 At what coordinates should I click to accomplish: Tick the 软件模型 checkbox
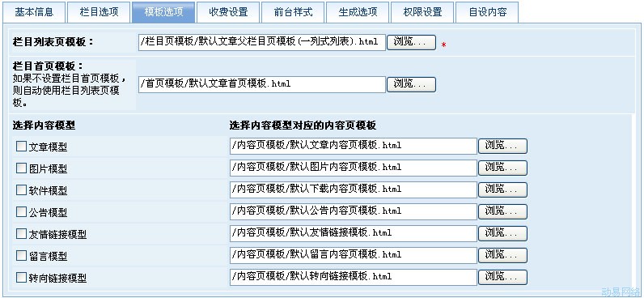point(21,190)
